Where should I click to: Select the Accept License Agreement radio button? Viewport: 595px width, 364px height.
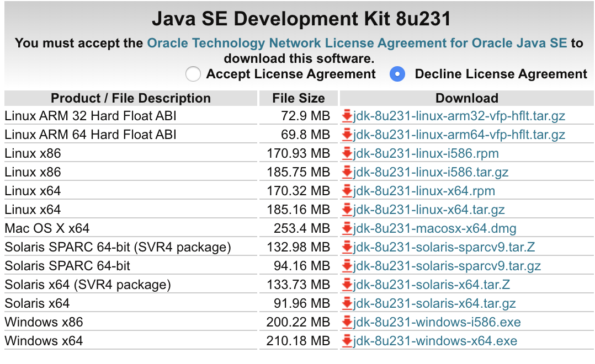coord(193,74)
